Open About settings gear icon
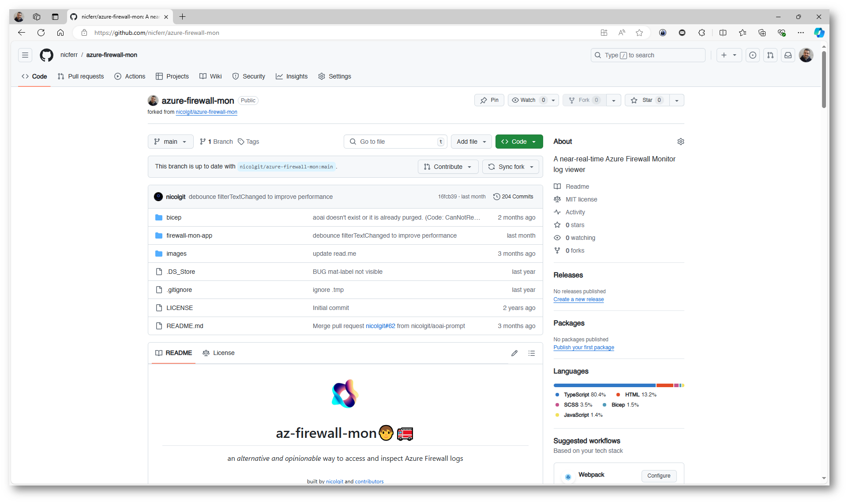The width and height of the screenshot is (848, 504). [680, 142]
